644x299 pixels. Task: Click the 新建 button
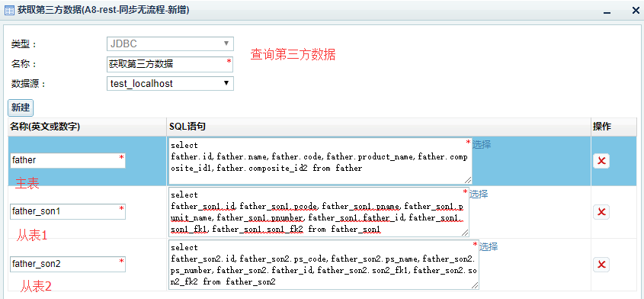point(21,108)
